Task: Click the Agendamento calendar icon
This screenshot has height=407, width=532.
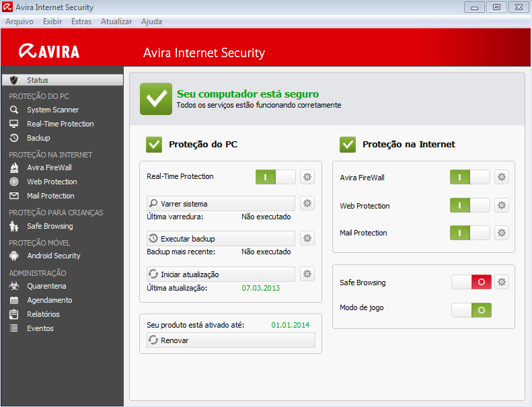Action: pos(14,300)
